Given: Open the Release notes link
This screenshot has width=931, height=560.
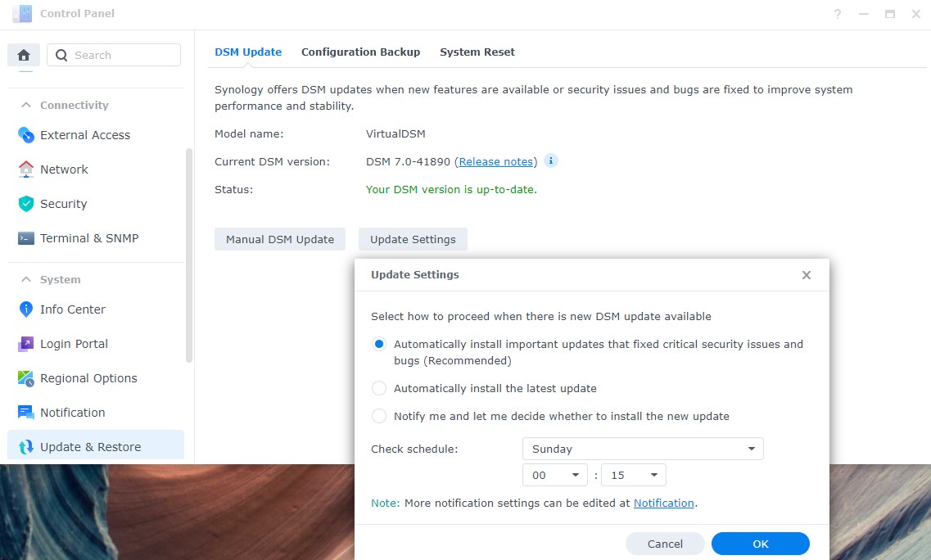Looking at the screenshot, I should [495, 161].
